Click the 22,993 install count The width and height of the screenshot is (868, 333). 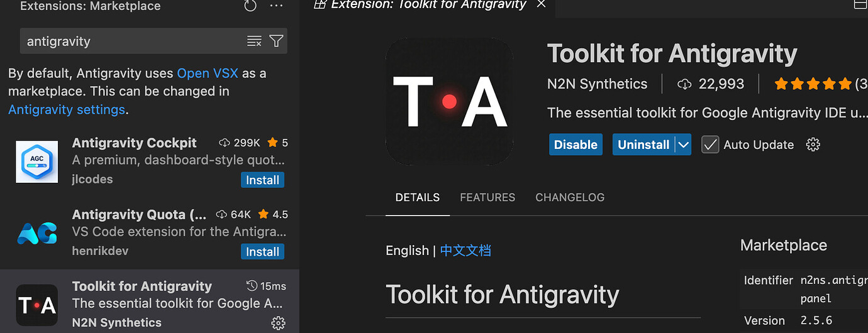point(710,84)
